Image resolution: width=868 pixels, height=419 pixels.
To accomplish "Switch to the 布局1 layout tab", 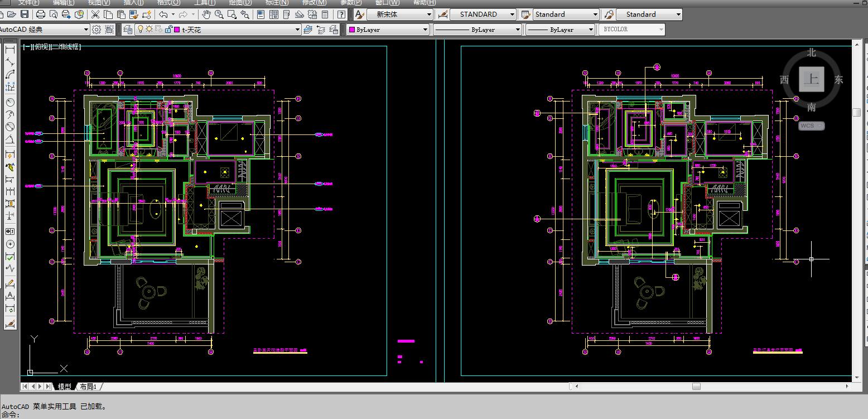I will point(88,387).
